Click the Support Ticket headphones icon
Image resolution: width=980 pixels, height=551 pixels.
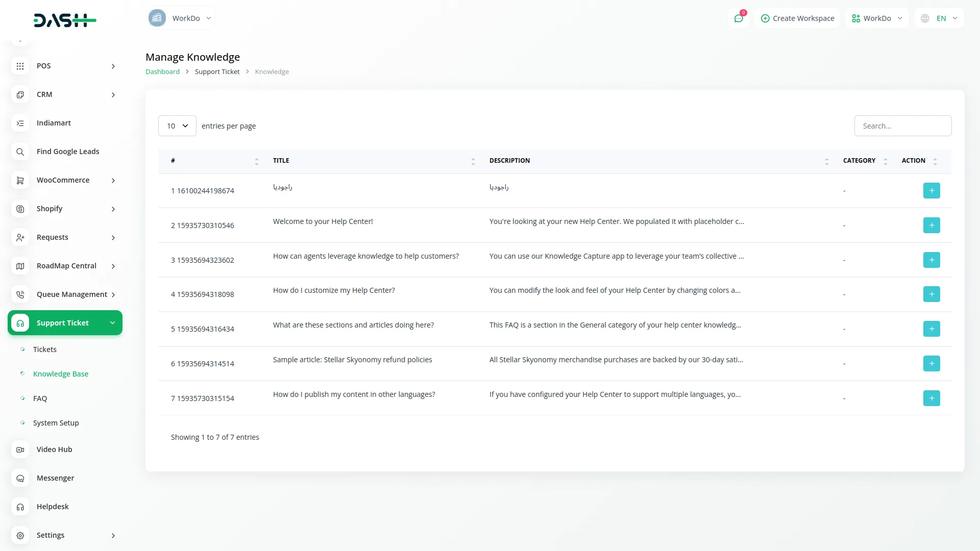click(20, 322)
